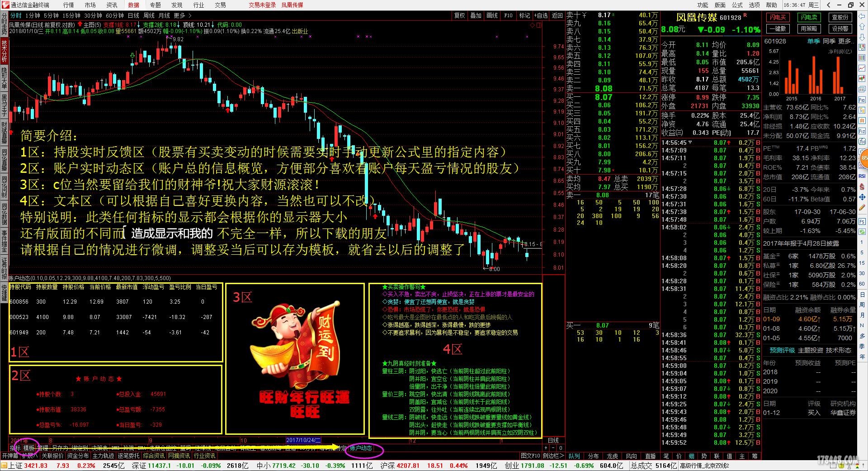The width and height of the screenshot is (868, 471).
Task: Select 技术分析 in left vertical sidebar
Action: click(x=4, y=51)
